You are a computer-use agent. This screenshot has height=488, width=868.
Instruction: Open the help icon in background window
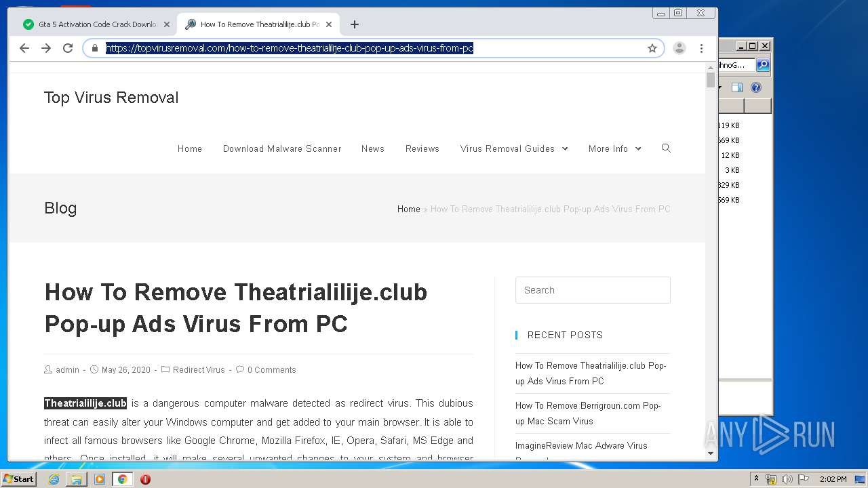click(x=756, y=87)
